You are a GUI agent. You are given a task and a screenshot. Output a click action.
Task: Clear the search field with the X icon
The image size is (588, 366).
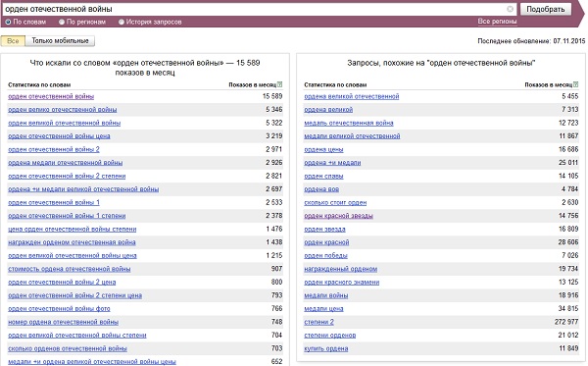510,9
